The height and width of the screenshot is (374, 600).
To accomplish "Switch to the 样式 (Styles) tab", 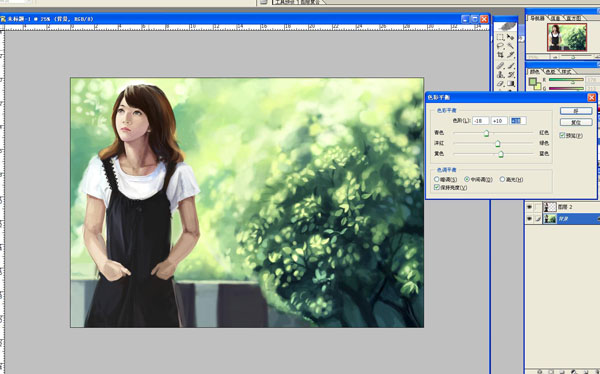I will point(566,72).
